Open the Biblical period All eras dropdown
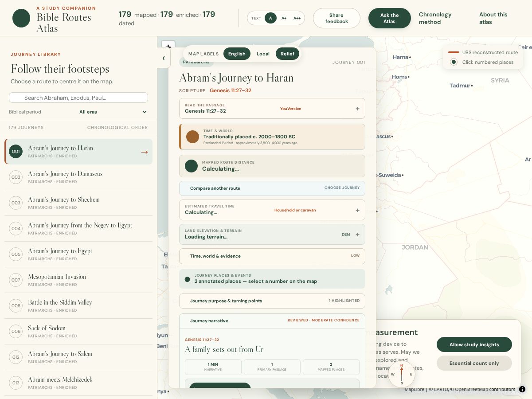 [113, 112]
